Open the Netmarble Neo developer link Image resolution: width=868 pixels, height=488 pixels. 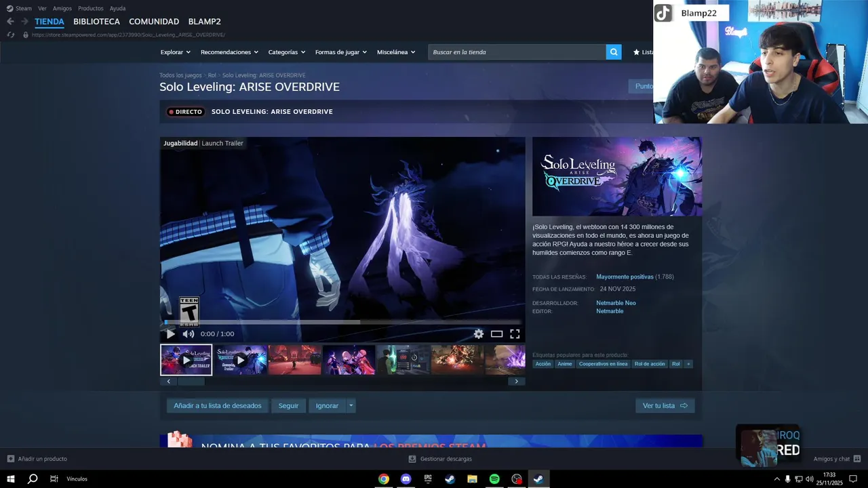pos(616,303)
